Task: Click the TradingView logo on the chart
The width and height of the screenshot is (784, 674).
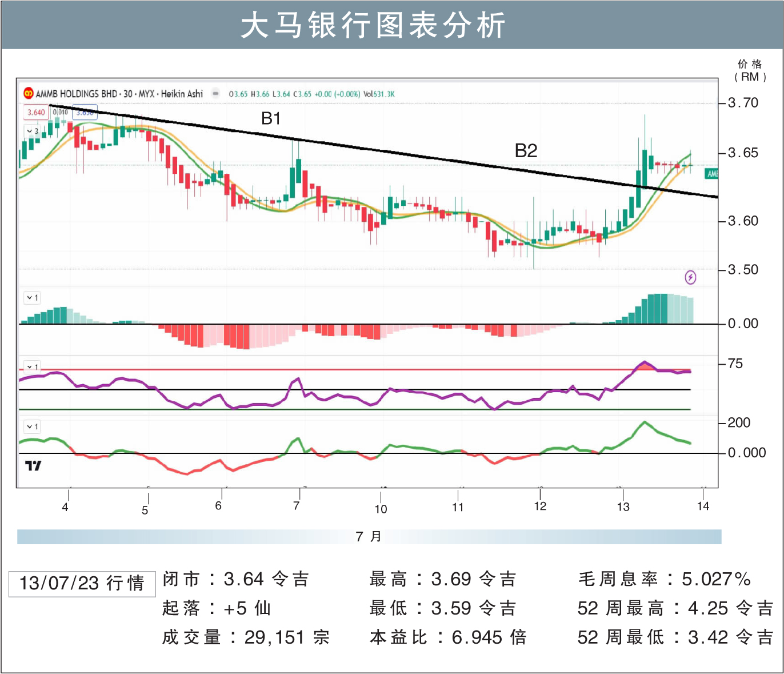Action: tap(34, 465)
